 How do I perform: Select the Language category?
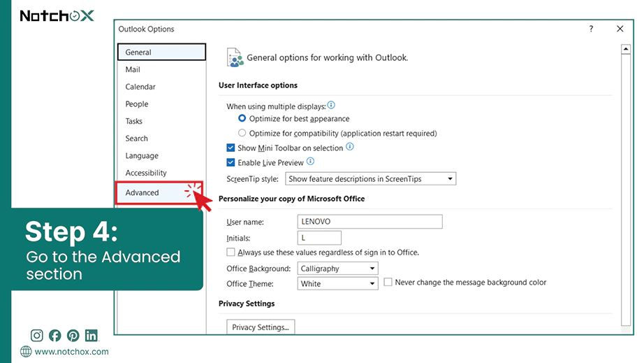click(161, 156)
